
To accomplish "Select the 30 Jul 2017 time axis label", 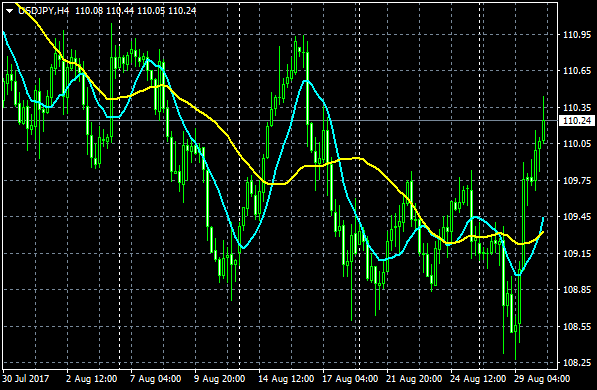I will 26,379.
